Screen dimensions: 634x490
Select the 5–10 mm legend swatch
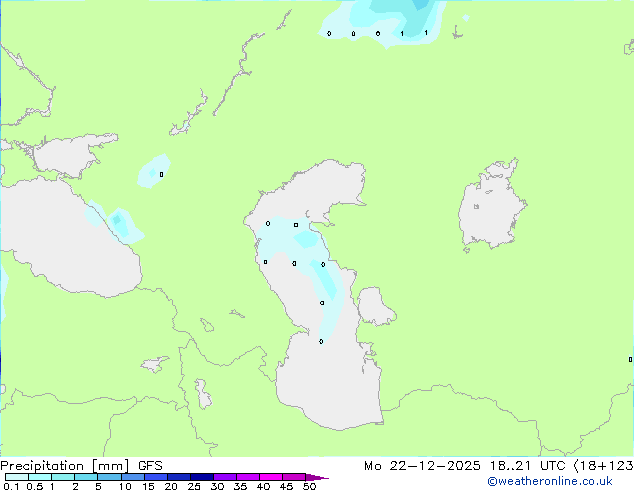click(x=109, y=477)
